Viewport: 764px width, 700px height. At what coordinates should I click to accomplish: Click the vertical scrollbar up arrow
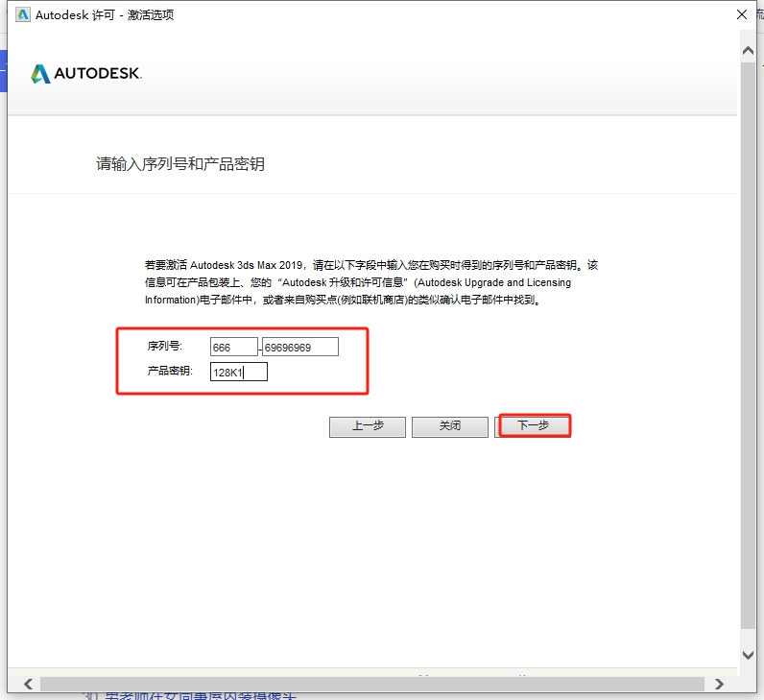pyautogui.click(x=748, y=51)
